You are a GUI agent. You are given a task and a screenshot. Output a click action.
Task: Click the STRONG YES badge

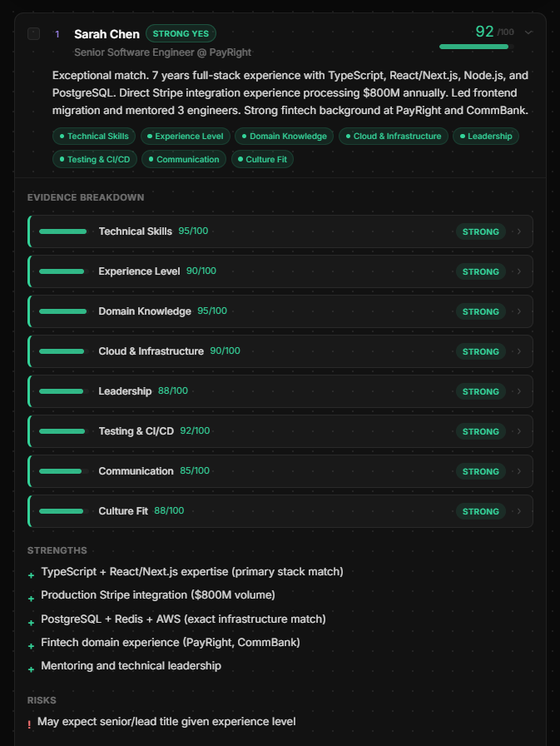[x=181, y=34]
